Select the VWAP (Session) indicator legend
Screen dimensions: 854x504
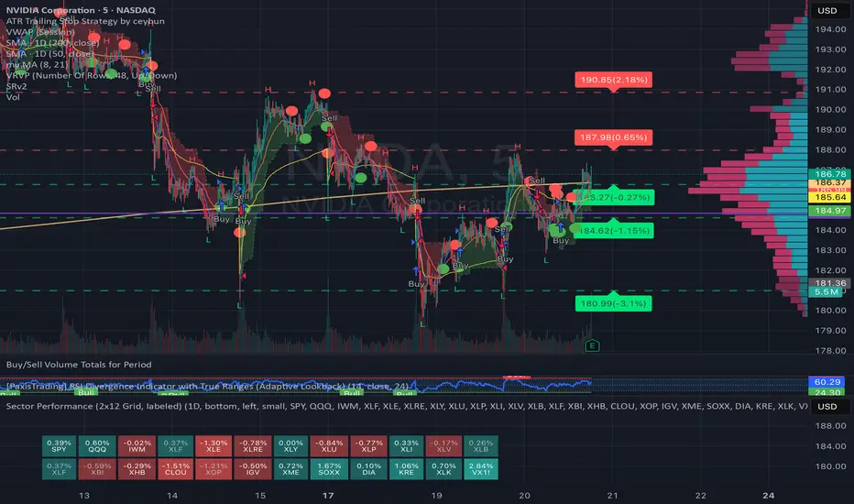coord(40,31)
